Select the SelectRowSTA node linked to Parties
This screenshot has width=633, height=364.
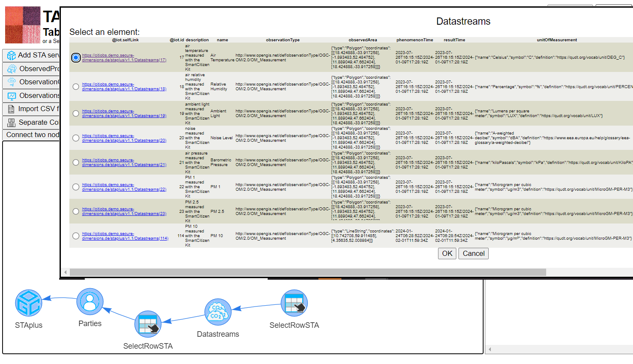[x=148, y=324]
